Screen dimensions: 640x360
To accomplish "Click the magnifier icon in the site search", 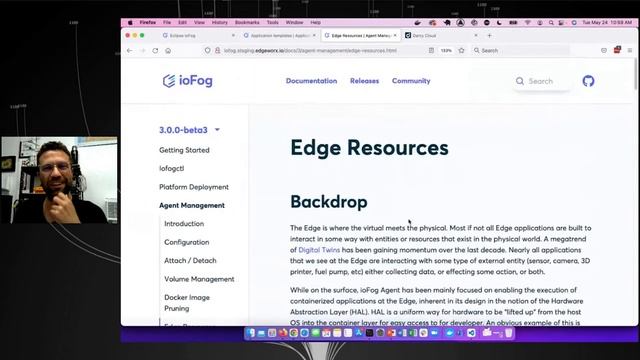I will coord(520,81).
